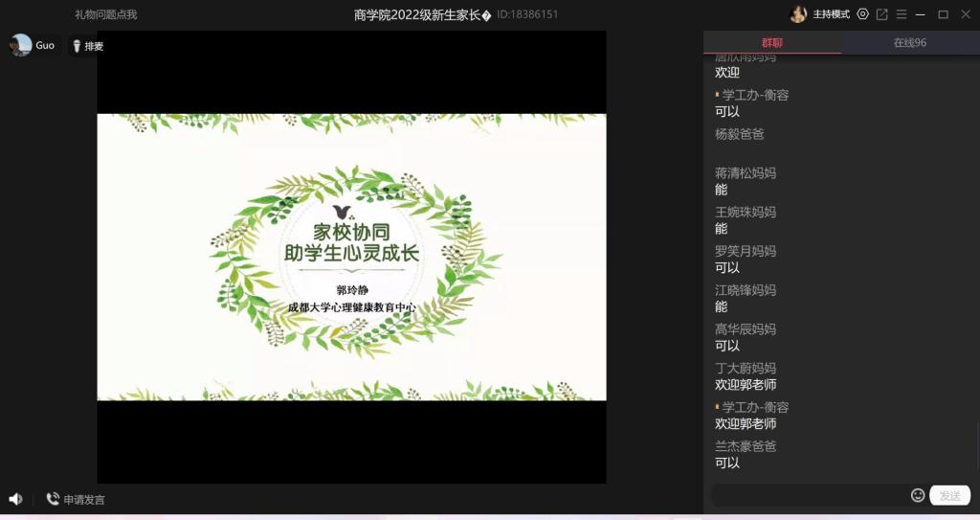Open the 主持模式 host mode menu

pos(831,13)
